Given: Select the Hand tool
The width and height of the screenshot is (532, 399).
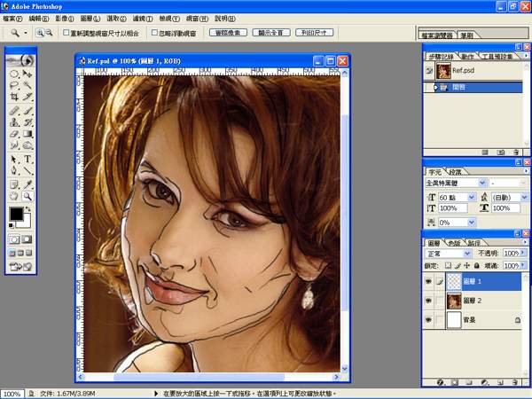Looking at the screenshot, I should coord(14,196).
